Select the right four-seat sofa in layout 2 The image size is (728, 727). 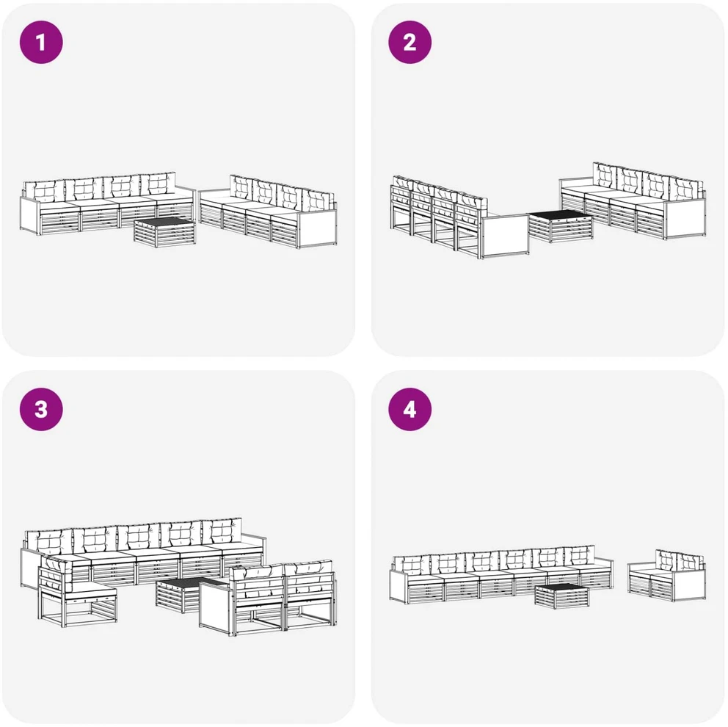pyautogui.click(x=633, y=200)
